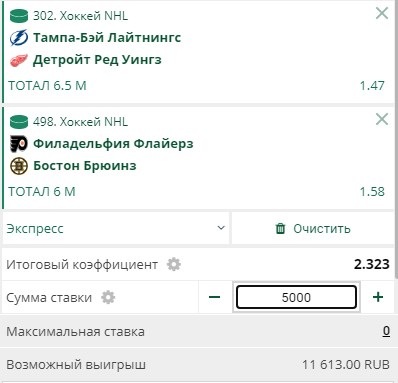Image resolution: width=398 pixels, height=383 pixels.
Task: Click the underlined maximum stake value 0
Action: point(386,331)
